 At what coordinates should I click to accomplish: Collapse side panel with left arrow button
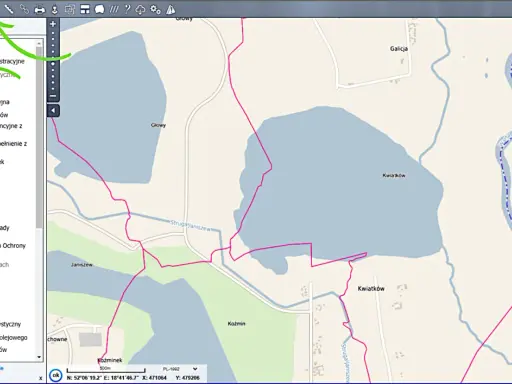point(53,110)
